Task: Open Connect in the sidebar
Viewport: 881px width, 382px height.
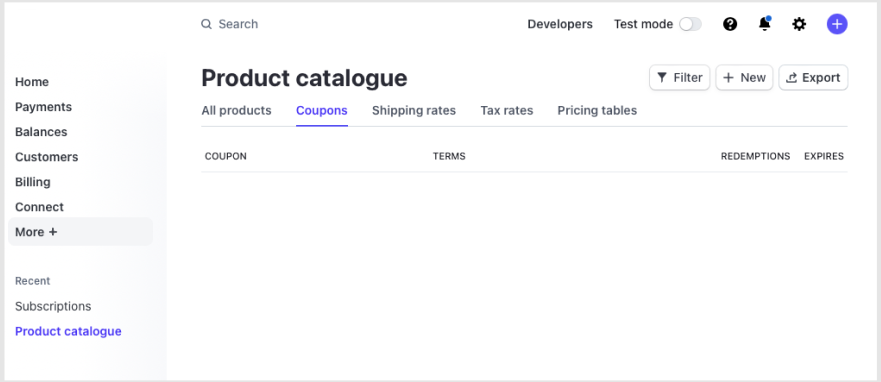Action: click(39, 207)
